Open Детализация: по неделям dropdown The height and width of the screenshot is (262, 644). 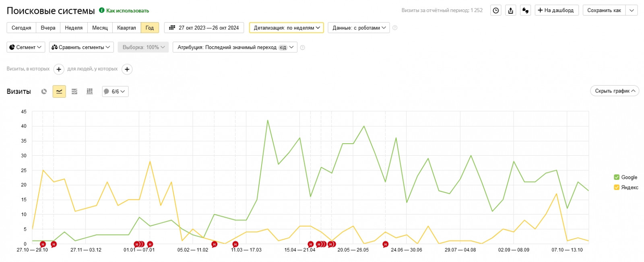[286, 28]
